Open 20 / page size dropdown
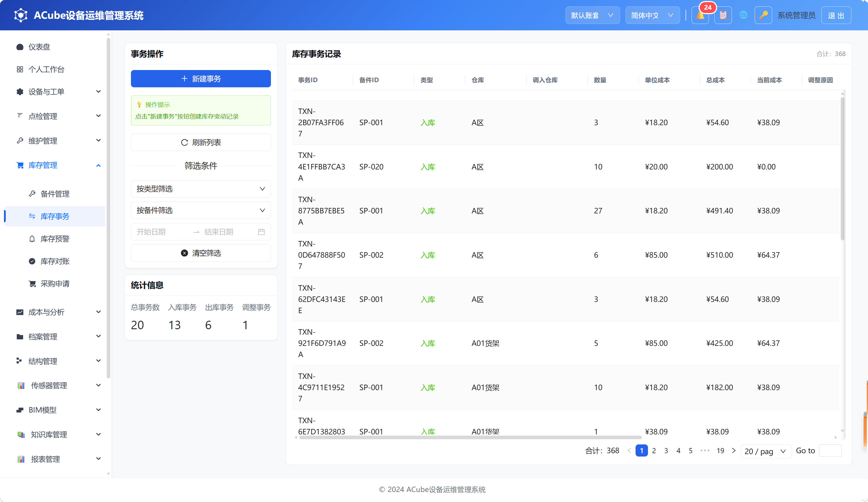 click(766, 451)
